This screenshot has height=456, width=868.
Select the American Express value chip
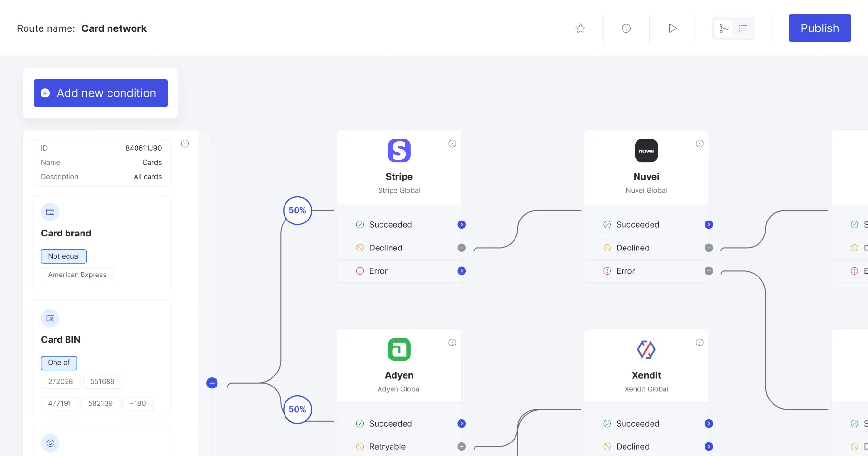(77, 275)
